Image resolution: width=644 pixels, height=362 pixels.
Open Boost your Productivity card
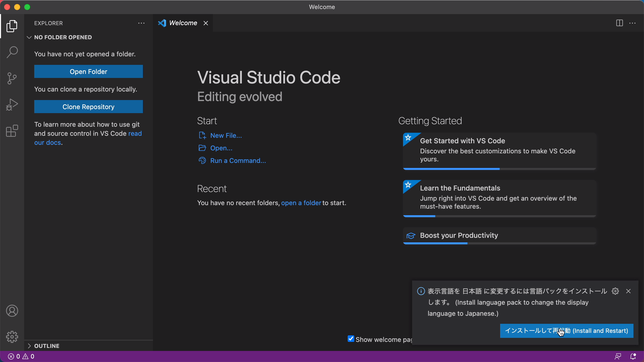click(499, 236)
